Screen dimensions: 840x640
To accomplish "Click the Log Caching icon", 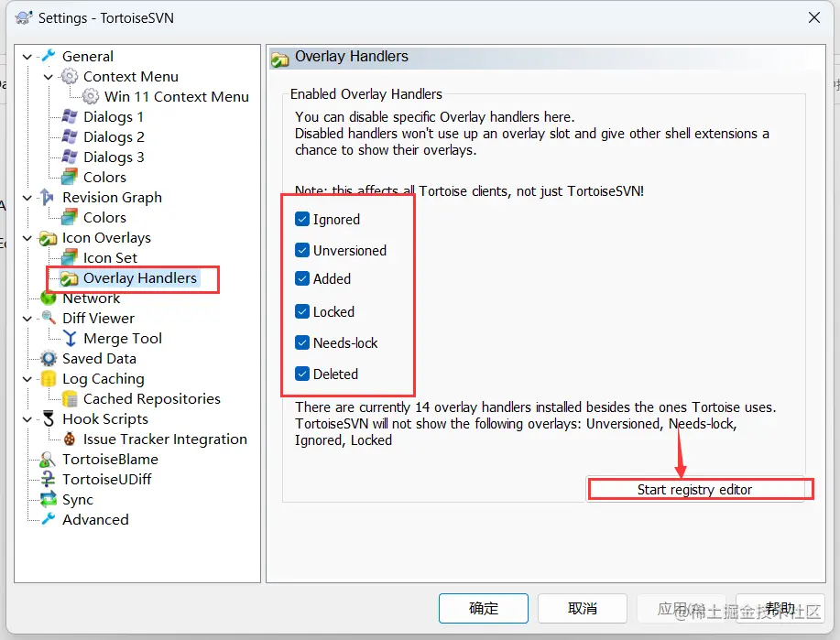I will coord(49,379).
